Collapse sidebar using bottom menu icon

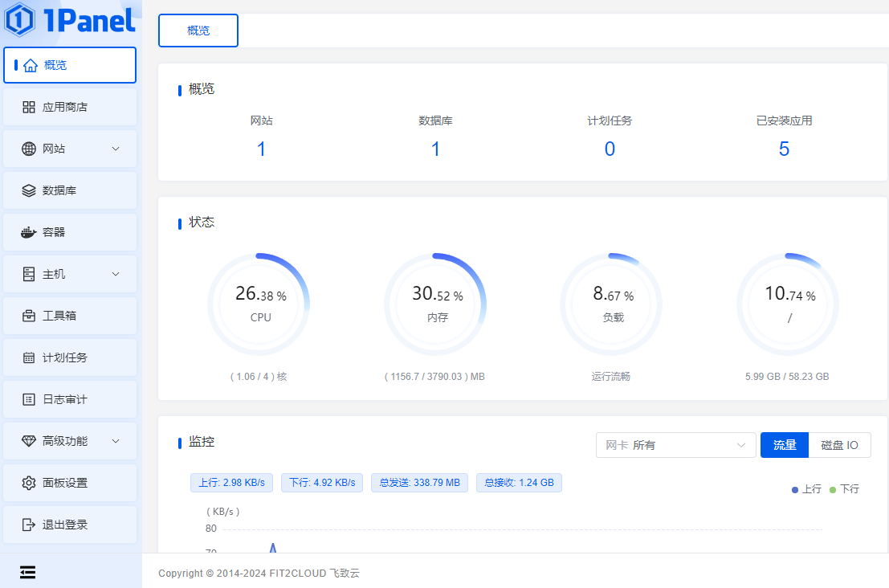coord(28,571)
